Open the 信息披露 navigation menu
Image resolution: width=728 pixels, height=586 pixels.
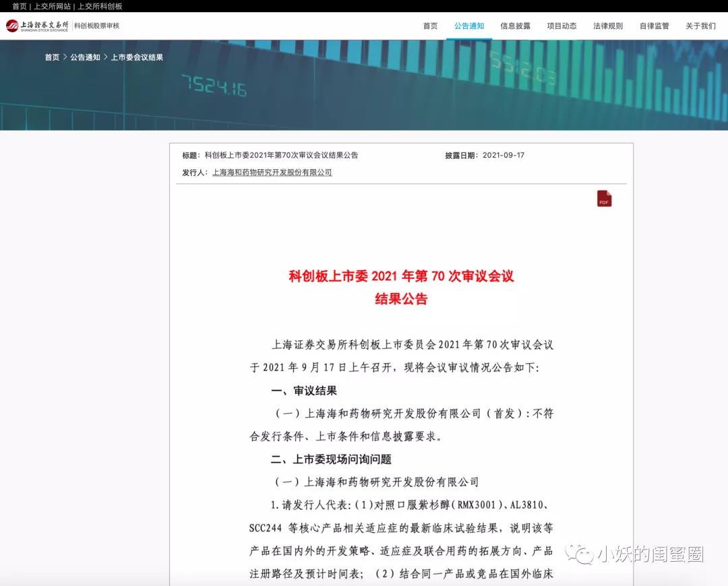coord(515,26)
